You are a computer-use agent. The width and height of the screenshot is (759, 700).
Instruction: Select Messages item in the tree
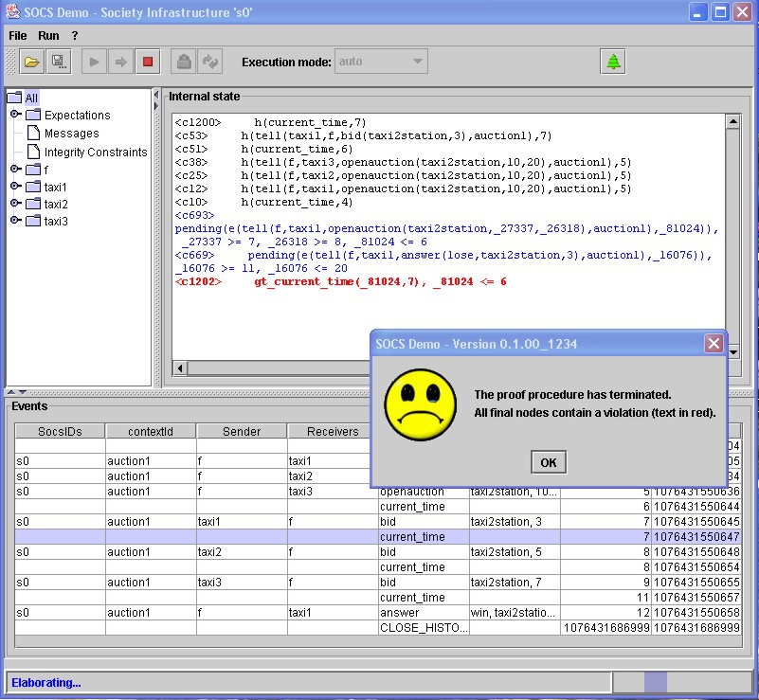click(x=71, y=134)
